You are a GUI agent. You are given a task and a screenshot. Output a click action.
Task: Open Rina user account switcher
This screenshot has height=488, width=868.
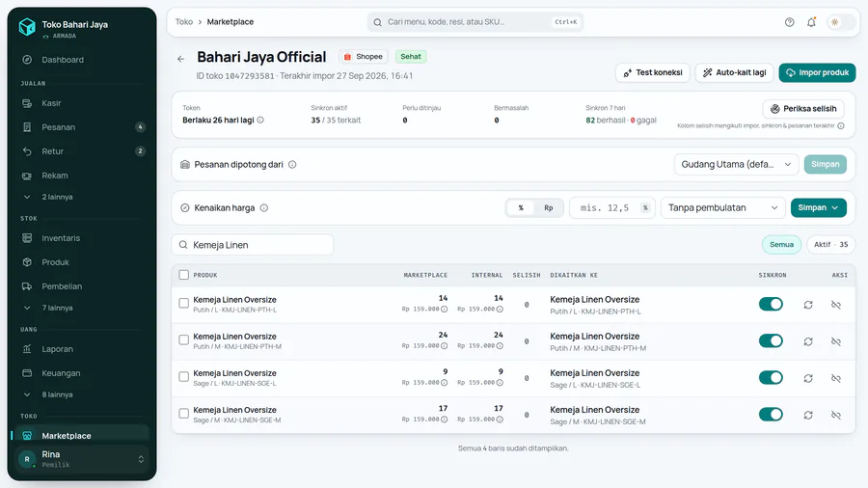[82, 459]
